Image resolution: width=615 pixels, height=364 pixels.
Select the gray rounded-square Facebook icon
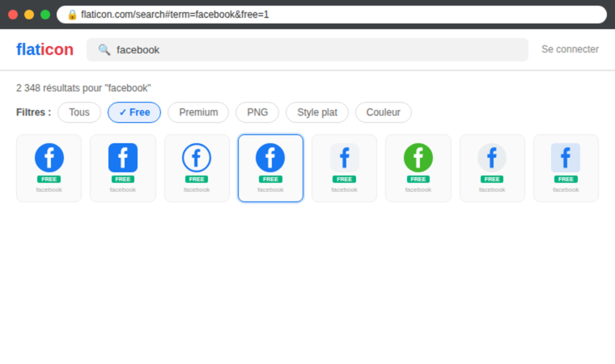tap(344, 158)
